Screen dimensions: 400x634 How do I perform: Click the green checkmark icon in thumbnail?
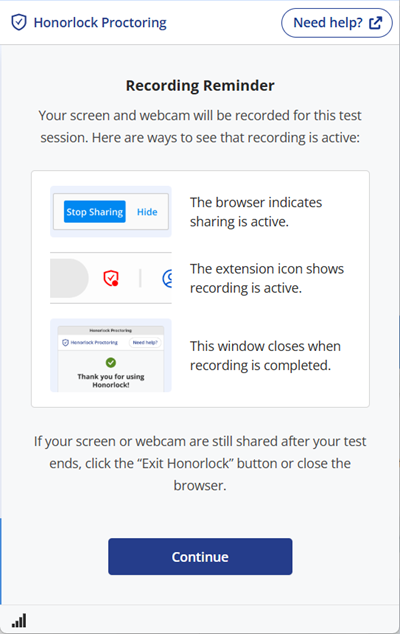coord(111,362)
